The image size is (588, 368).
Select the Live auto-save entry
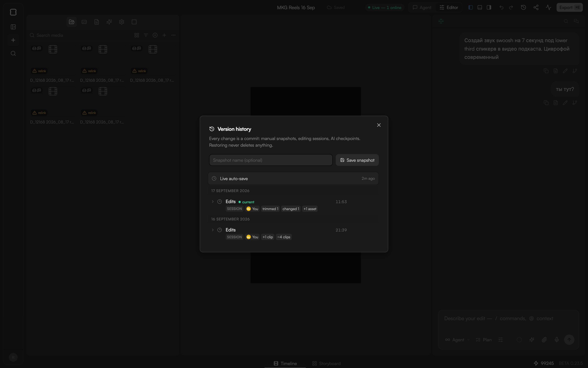click(293, 178)
